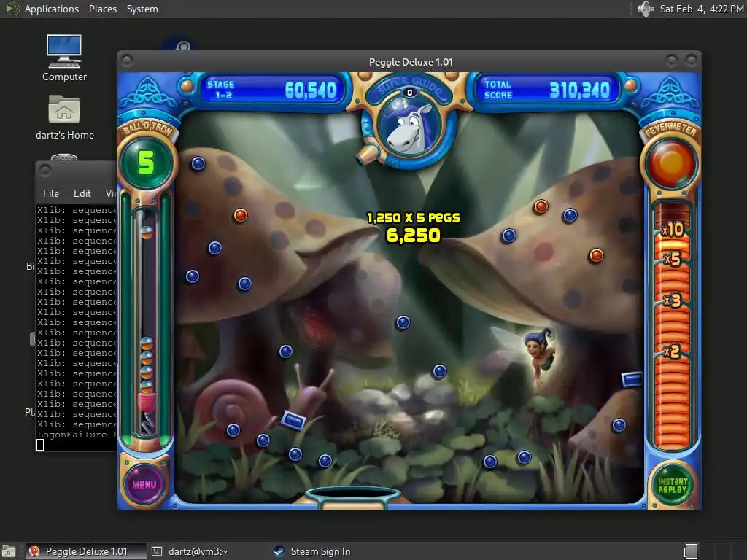Screen dimensions: 747x560
Task: Click the blue peg in center of board
Action: (x=403, y=322)
